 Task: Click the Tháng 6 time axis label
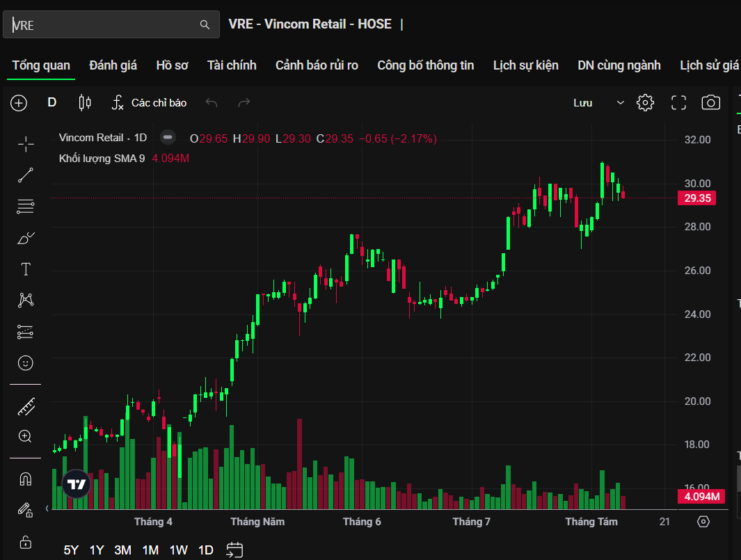[x=362, y=522]
